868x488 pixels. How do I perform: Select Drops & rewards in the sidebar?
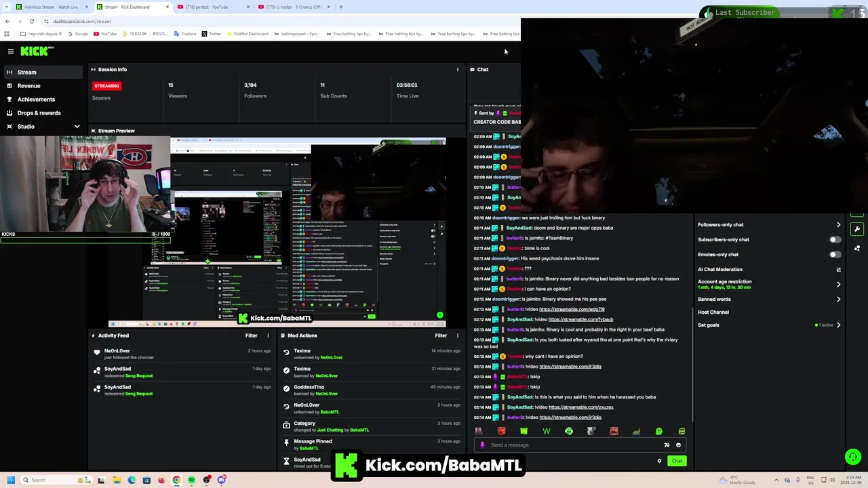39,113
